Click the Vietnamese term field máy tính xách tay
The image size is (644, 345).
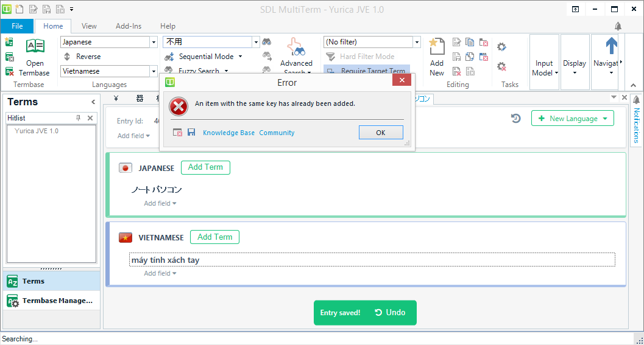(x=372, y=260)
